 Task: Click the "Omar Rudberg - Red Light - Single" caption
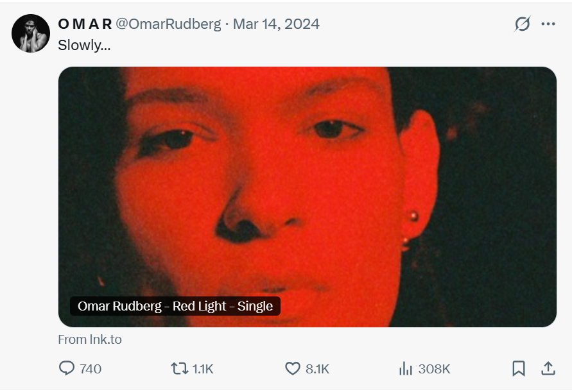click(175, 306)
